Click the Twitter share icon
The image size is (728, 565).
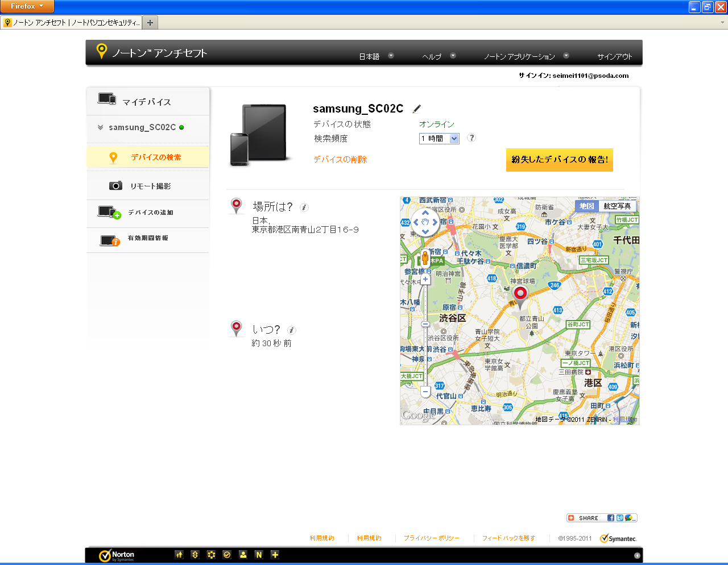click(x=619, y=518)
